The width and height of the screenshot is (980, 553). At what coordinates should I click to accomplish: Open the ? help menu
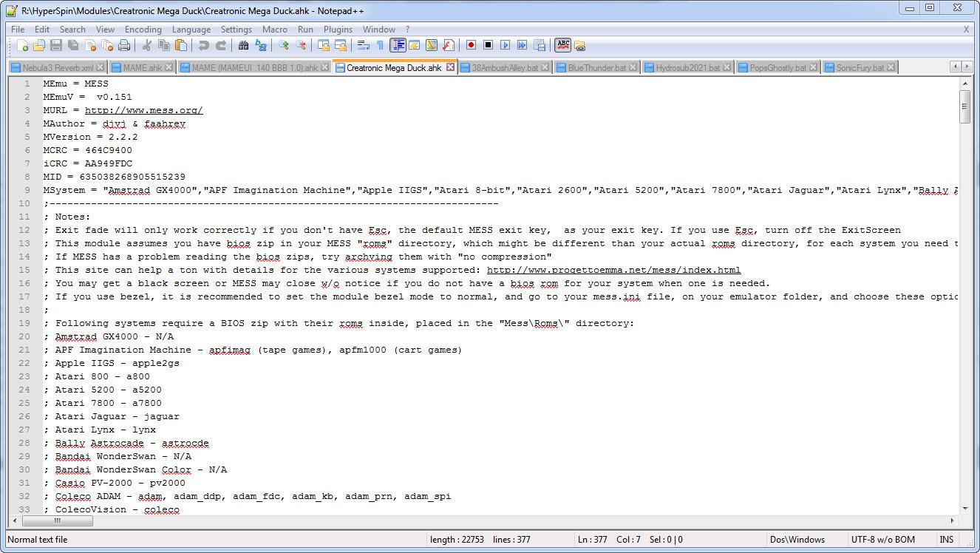407,30
